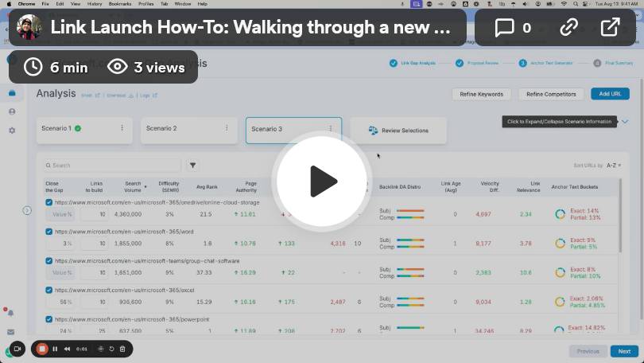Open the briefcase icon in sidebar

point(12,93)
